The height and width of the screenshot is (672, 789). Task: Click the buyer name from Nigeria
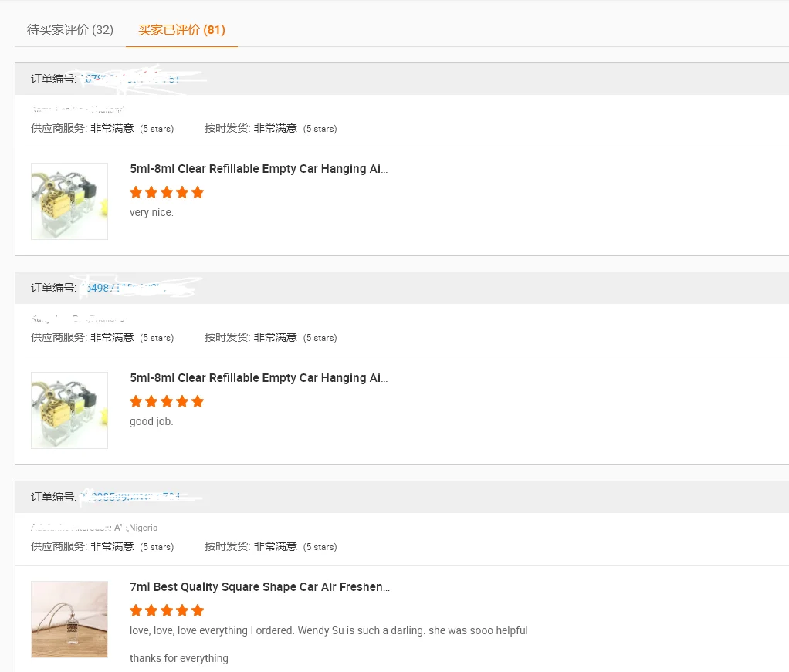[x=77, y=528]
